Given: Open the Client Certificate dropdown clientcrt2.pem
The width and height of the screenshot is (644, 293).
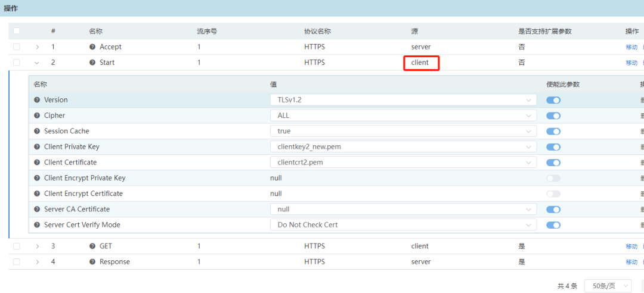Looking at the screenshot, I should [x=403, y=163].
